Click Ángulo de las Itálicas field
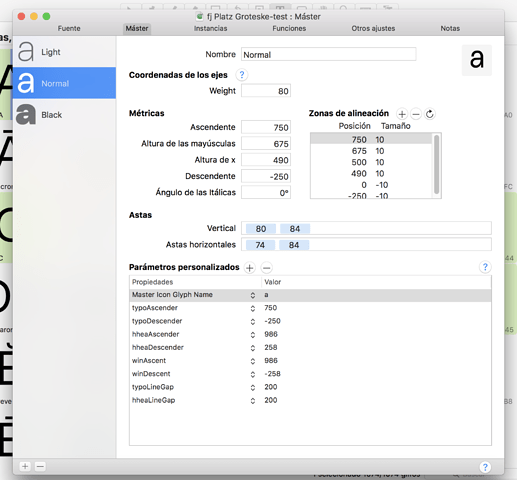The image size is (517, 480). click(x=266, y=192)
